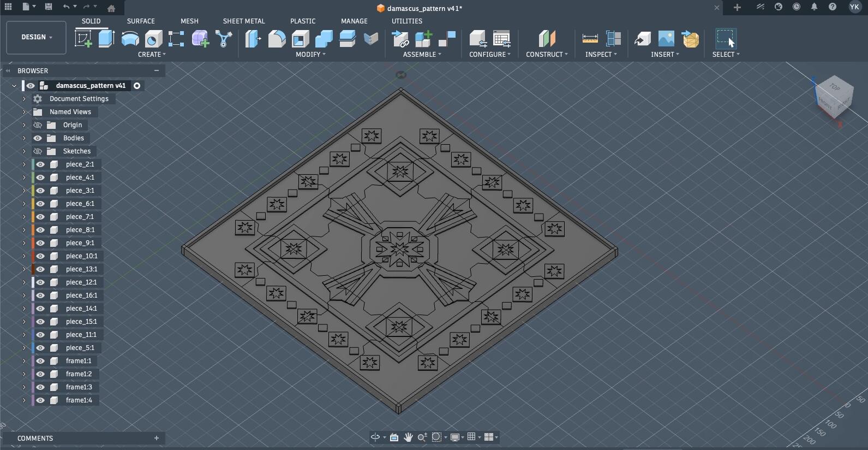Click the Look At icon
This screenshot has width=868, height=450.
point(394,437)
